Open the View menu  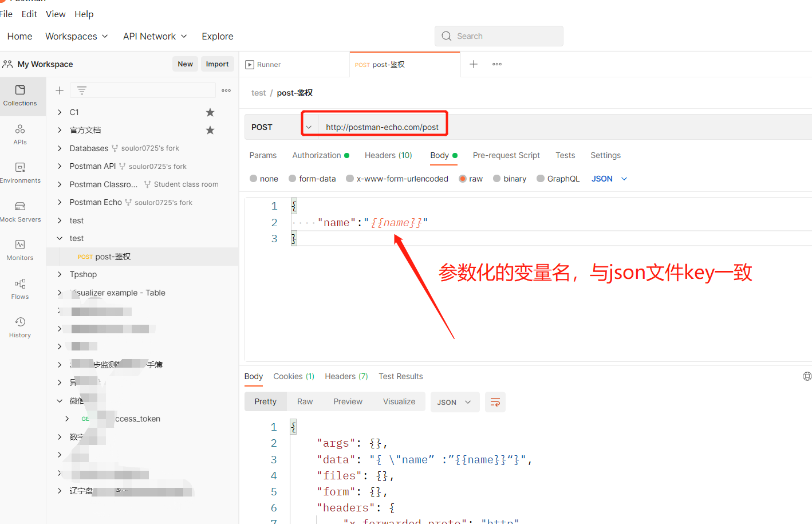56,14
